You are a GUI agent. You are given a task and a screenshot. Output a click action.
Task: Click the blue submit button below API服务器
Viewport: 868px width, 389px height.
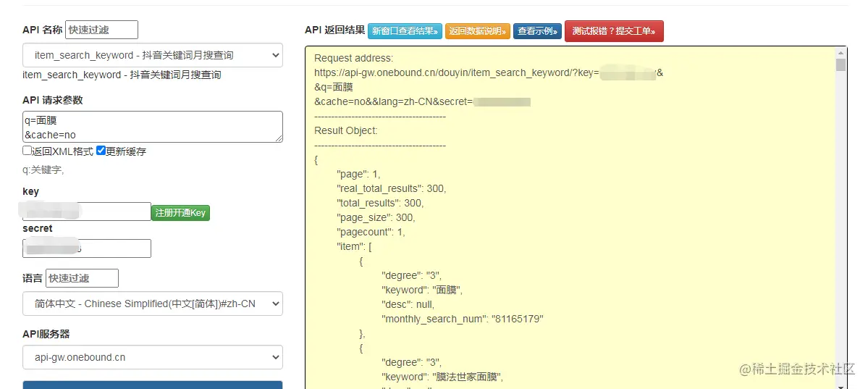(x=153, y=385)
